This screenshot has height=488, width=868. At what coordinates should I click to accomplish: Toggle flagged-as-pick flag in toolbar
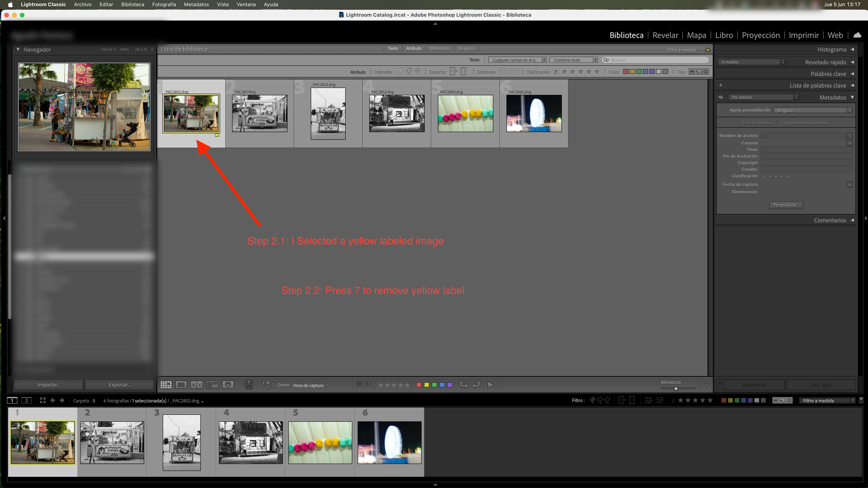point(359,384)
